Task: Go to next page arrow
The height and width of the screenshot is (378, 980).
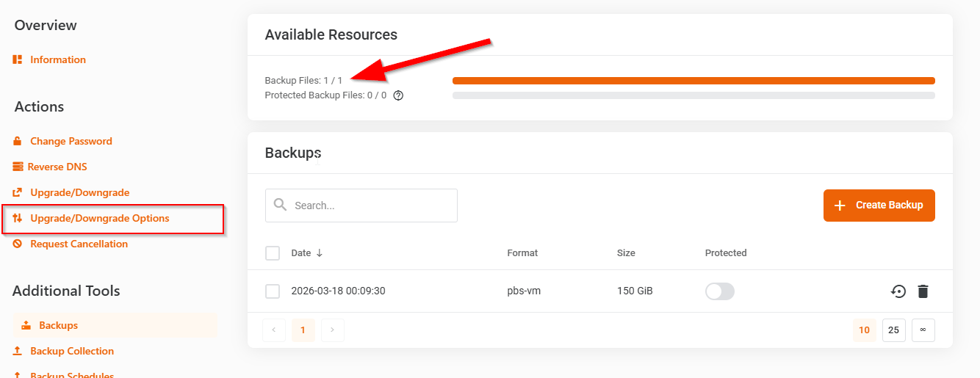Action: [332, 330]
